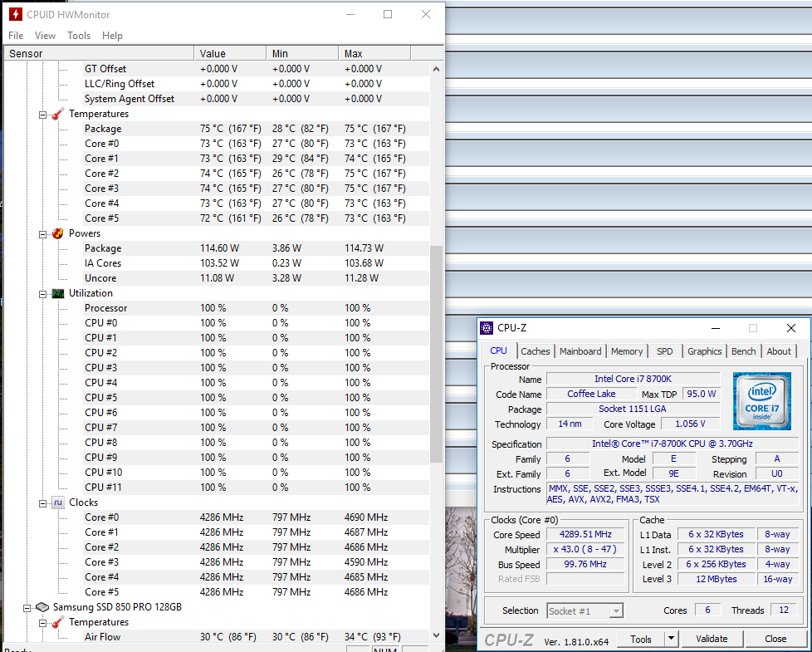Click the Core Voltage value 1.056 V
Image resolution: width=812 pixels, height=652 pixels.
(690, 424)
